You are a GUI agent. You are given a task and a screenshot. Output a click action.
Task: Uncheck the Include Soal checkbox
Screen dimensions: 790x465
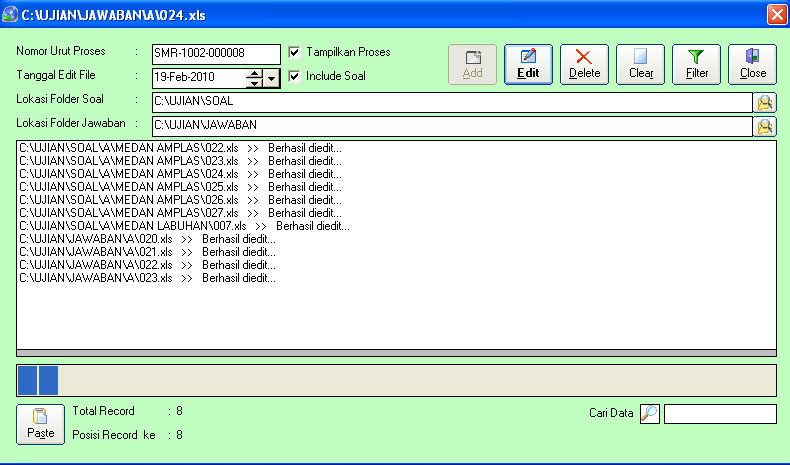[x=294, y=76]
